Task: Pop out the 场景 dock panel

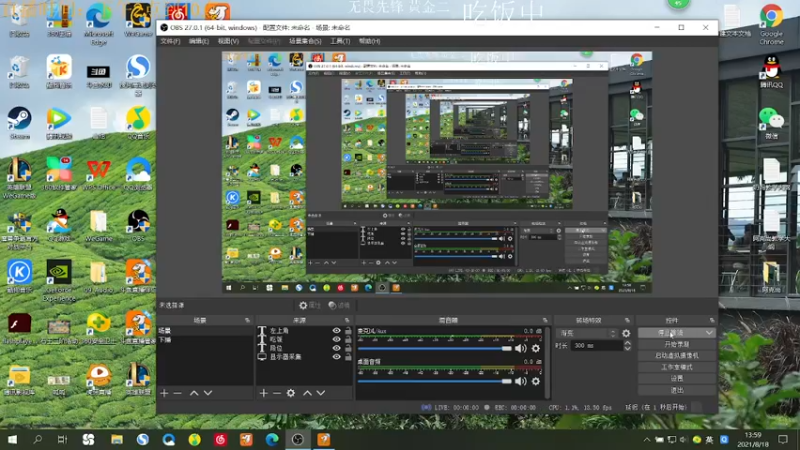Action: 247,320
